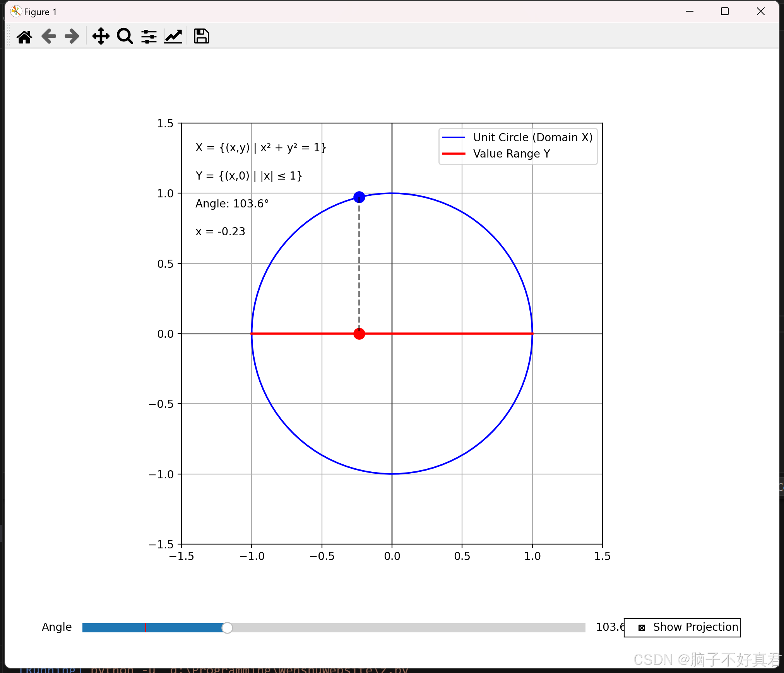Click the Configure subplots icon
The height and width of the screenshot is (673, 784).
tap(149, 35)
